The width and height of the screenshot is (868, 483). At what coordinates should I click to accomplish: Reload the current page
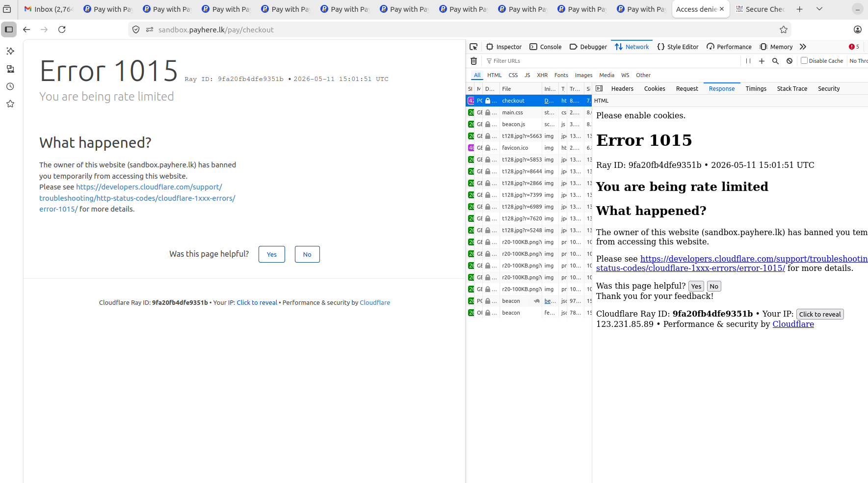(x=62, y=29)
